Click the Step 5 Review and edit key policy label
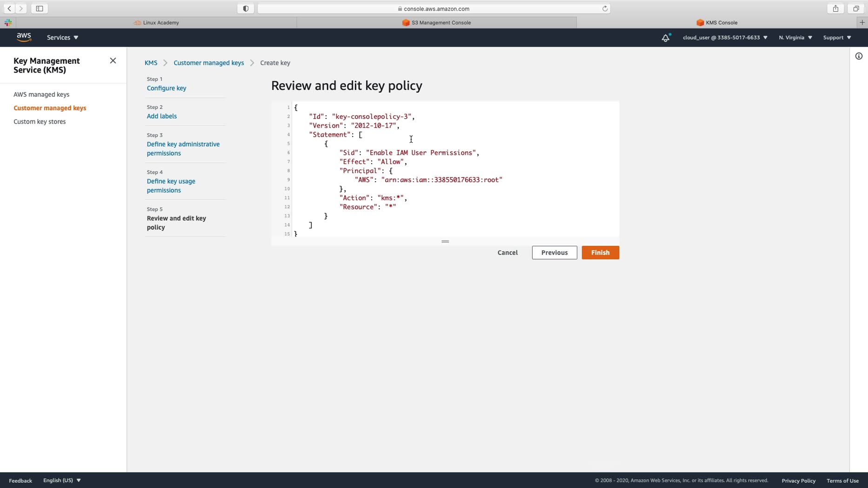 [x=176, y=223]
